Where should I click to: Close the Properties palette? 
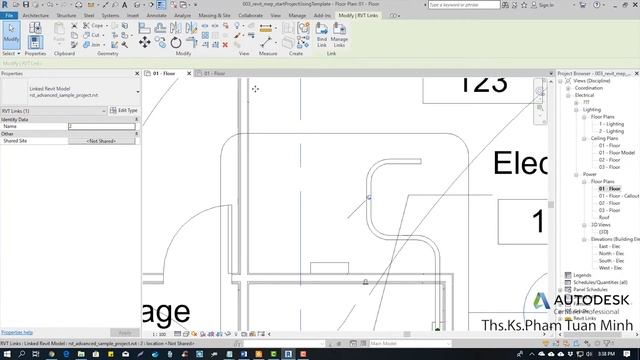click(137, 73)
